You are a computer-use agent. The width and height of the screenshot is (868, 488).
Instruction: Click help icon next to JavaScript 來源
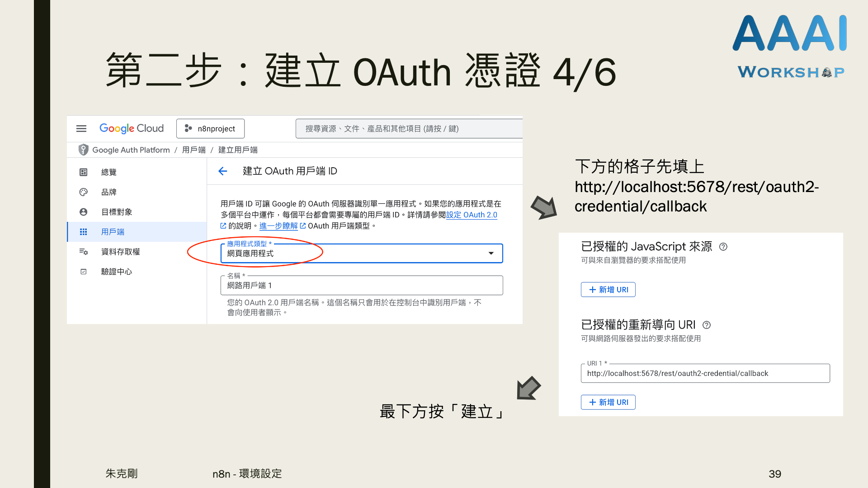[x=723, y=247]
